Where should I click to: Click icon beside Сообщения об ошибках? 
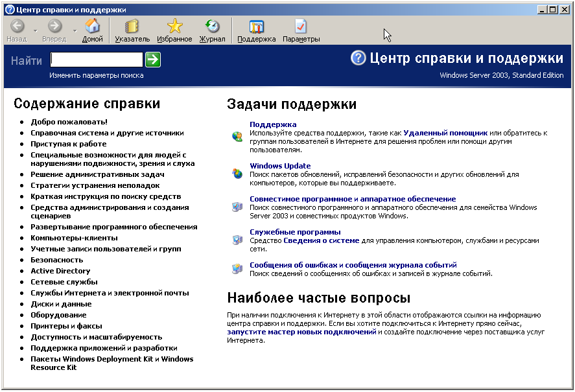(237, 269)
